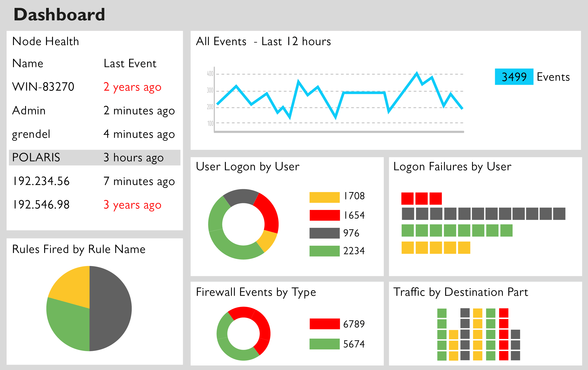The height and width of the screenshot is (370, 588).
Task: Click the Logon Failures by User title
Action: pos(452,167)
